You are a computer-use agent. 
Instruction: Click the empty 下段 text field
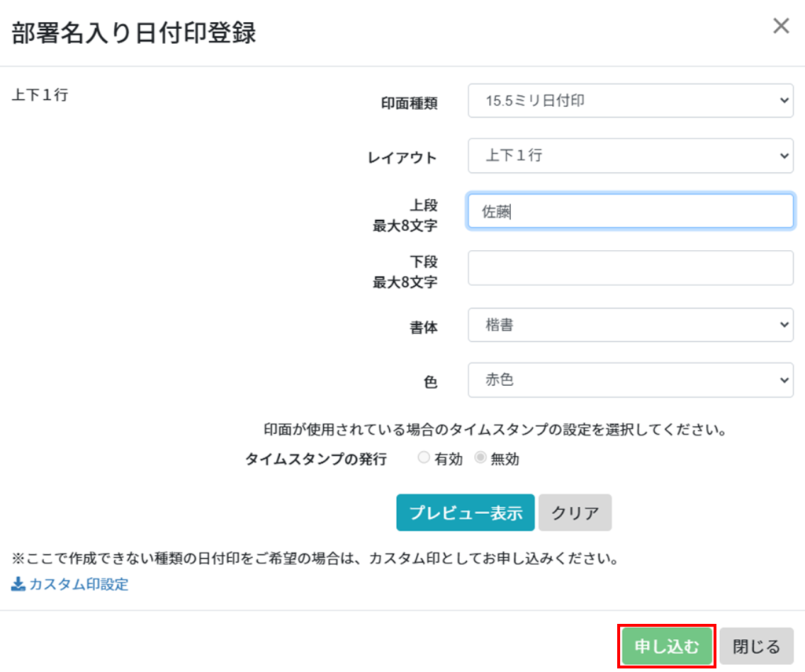click(x=630, y=268)
